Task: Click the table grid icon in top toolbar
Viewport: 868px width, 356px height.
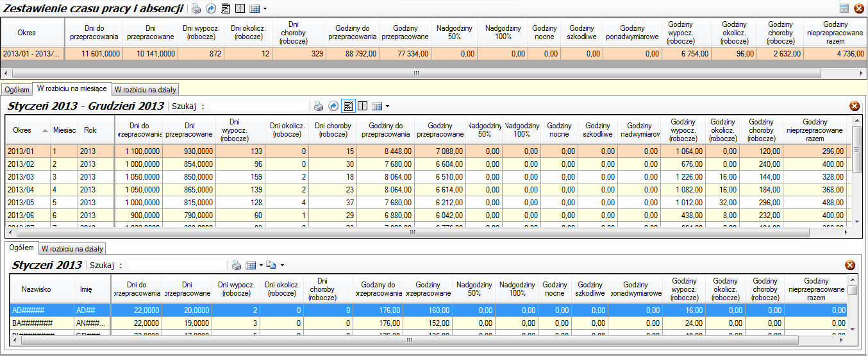Action: point(253,9)
